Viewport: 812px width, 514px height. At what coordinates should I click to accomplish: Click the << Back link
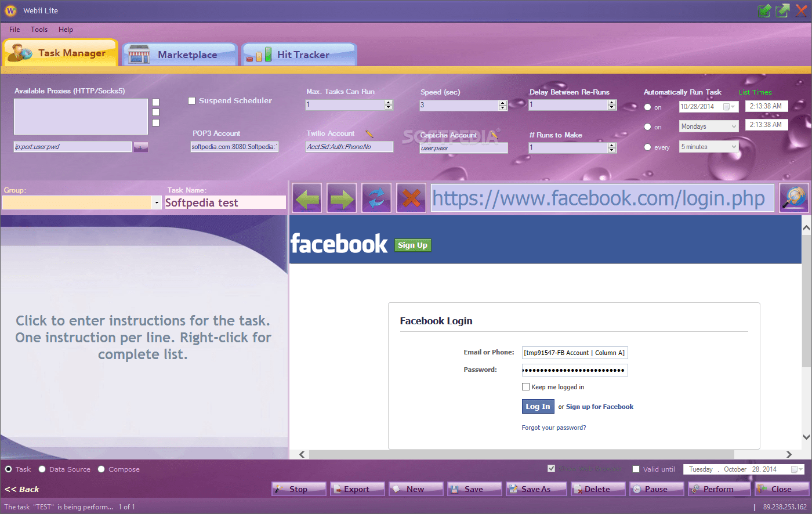click(x=22, y=489)
